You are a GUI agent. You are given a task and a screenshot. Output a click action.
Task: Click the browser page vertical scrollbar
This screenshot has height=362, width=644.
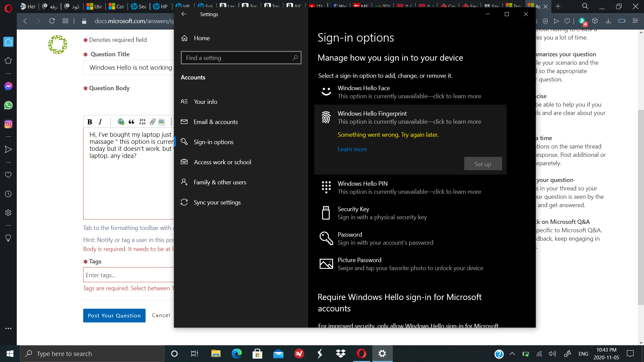tap(641, 208)
